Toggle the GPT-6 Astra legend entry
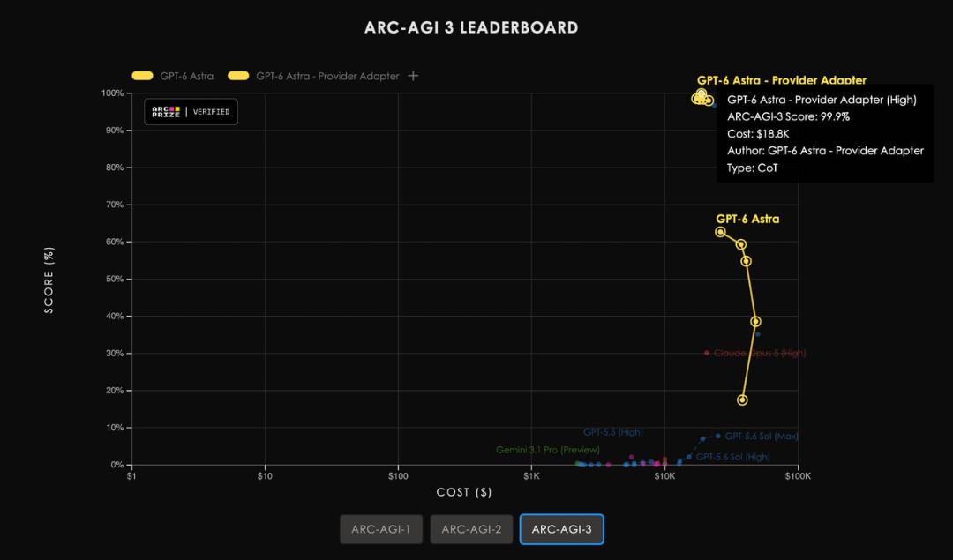 point(173,76)
